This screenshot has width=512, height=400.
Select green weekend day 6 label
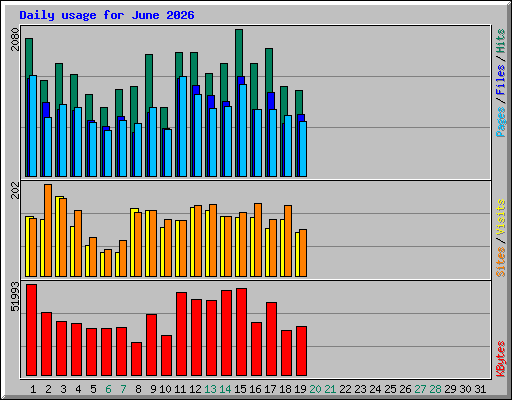108,389
